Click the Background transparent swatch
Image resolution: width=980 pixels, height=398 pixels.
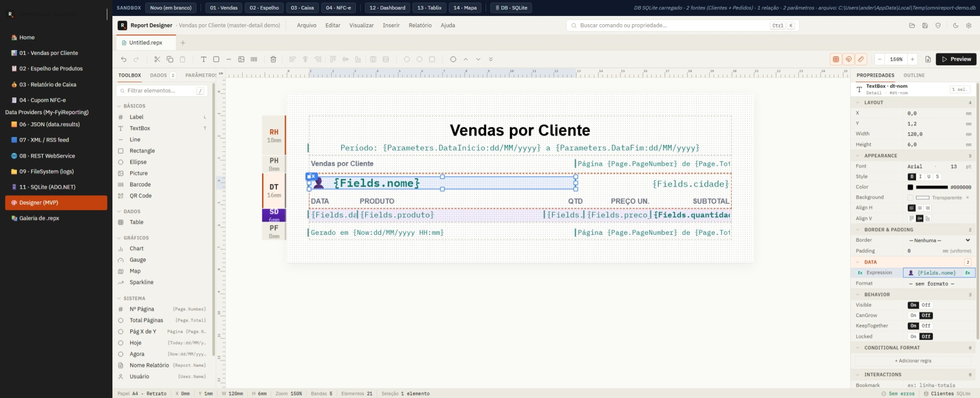(x=910, y=198)
